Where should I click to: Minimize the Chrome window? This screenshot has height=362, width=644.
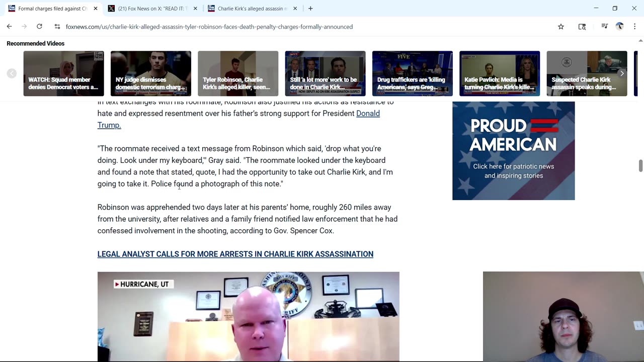(596, 9)
